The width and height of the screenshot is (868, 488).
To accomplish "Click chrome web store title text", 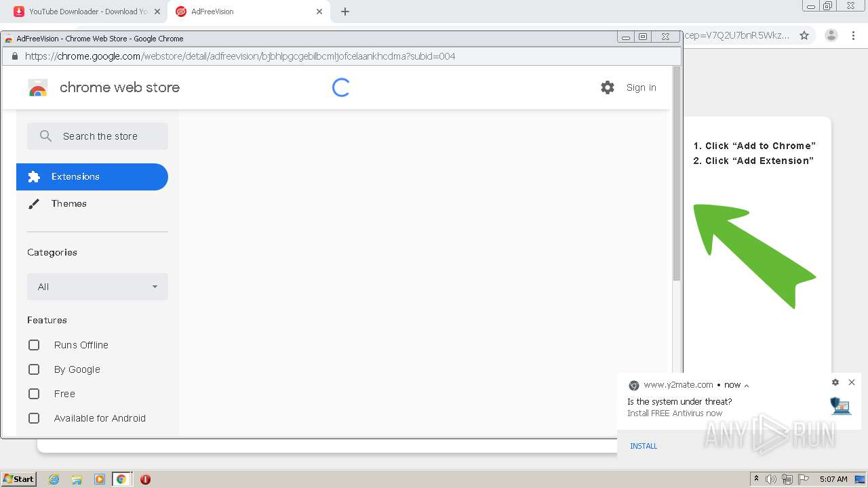I will (119, 87).
